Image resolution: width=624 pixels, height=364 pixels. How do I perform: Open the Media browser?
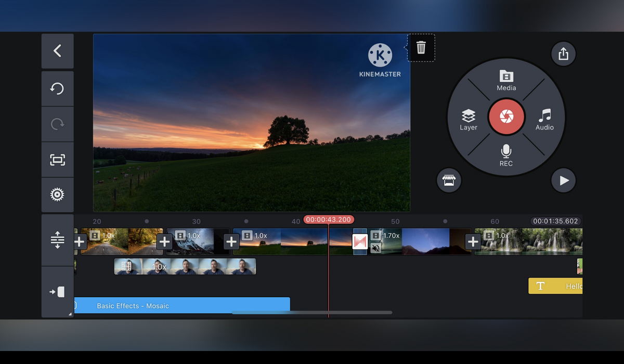506,80
